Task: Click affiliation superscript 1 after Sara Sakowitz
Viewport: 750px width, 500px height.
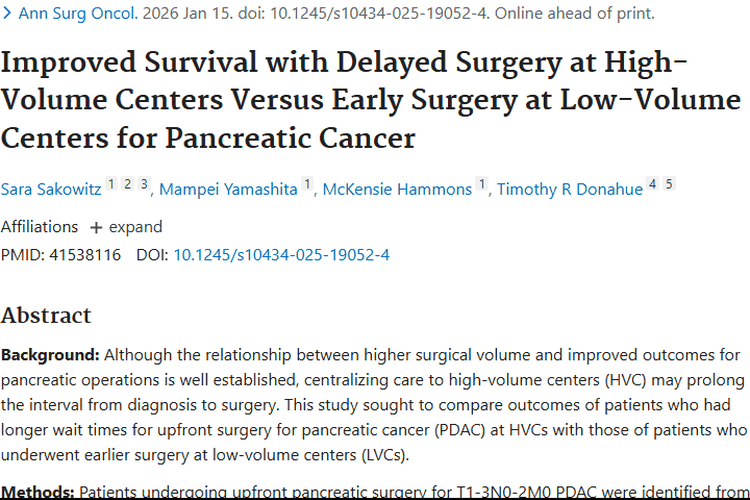Action: [x=111, y=184]
